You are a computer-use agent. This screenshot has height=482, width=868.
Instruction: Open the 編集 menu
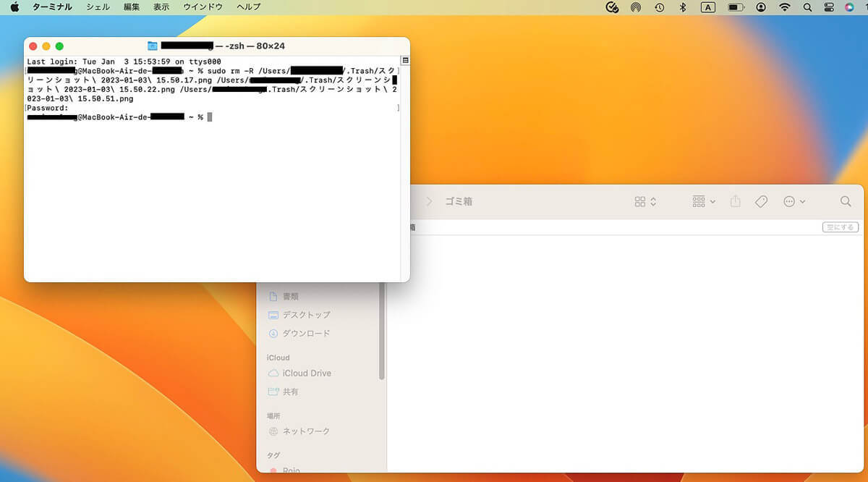132,7
